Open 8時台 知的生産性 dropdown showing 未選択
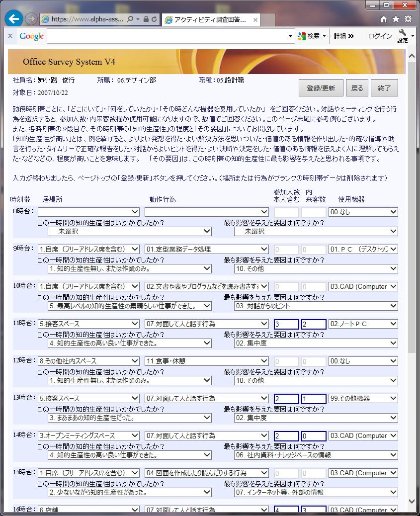Image resolution: width=420 pixels, height=516 pixels. coord(129,231)
